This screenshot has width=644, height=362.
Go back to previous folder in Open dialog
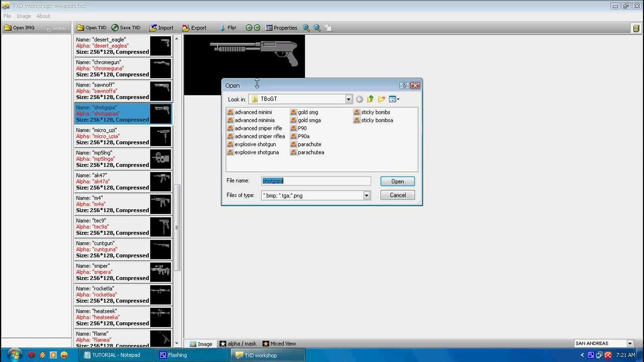(x=359, y=99)
